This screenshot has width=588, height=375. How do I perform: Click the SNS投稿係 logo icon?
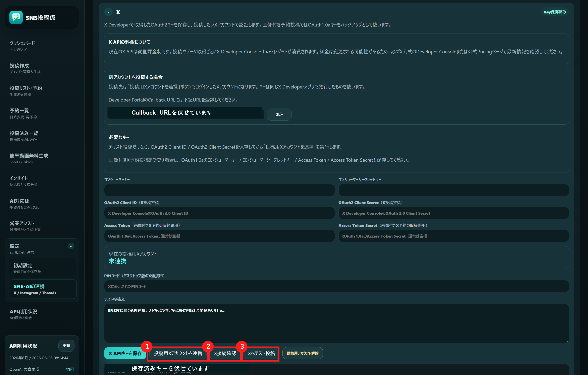[x=16, y=17]
